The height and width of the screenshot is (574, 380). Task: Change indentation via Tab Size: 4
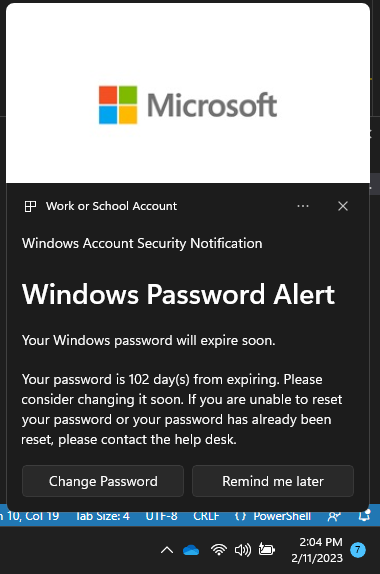click(x=103, y=516)
